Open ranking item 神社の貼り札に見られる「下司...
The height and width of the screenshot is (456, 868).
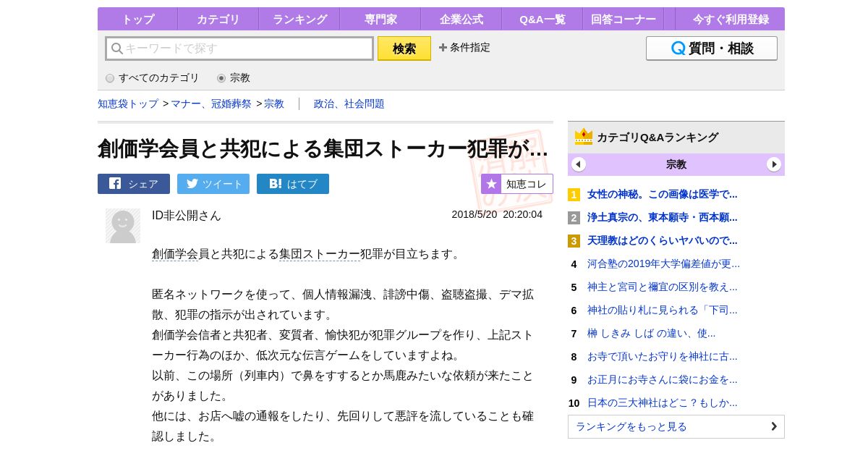coord(663,310)
